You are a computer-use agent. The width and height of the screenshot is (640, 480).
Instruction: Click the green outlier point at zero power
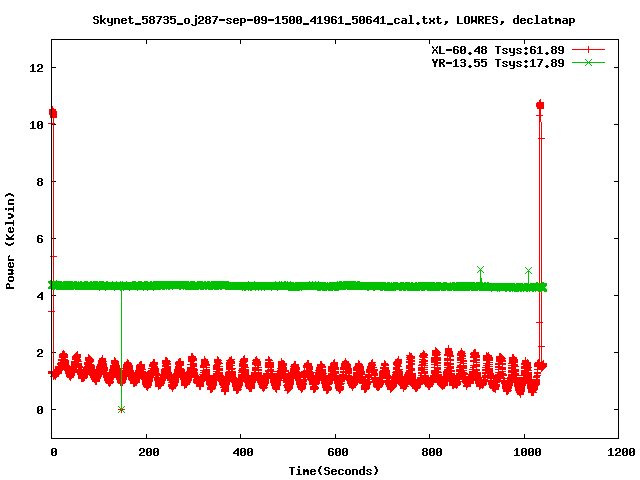click(x=121, y=409)
